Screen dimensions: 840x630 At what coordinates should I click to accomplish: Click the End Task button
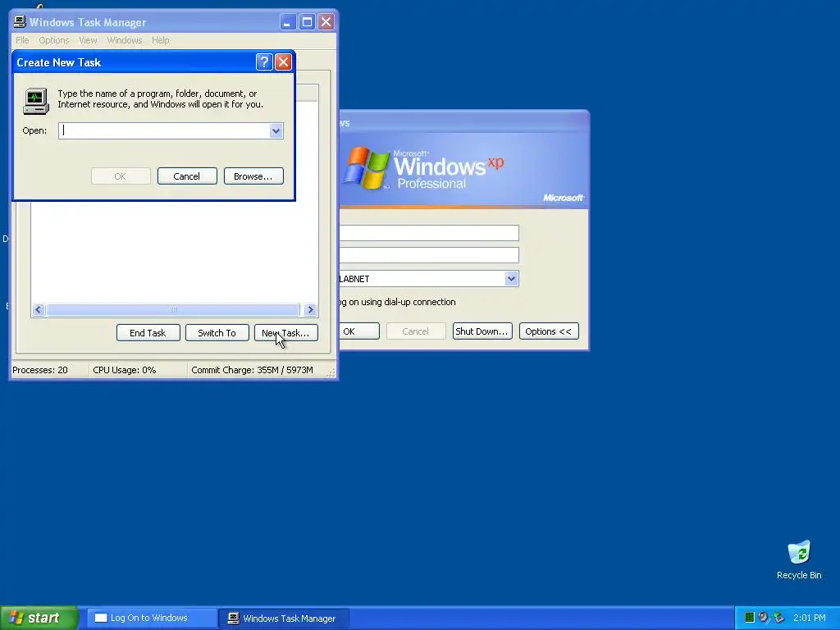[148, 333]
